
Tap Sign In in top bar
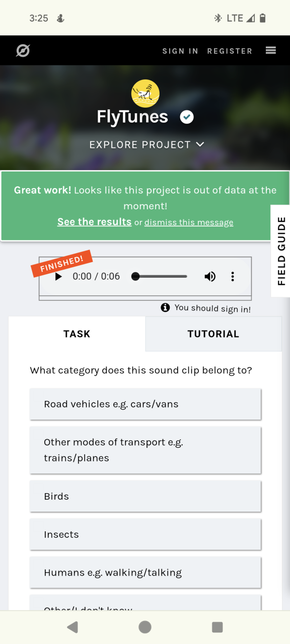pyautogui.click(x=180, y=51)
